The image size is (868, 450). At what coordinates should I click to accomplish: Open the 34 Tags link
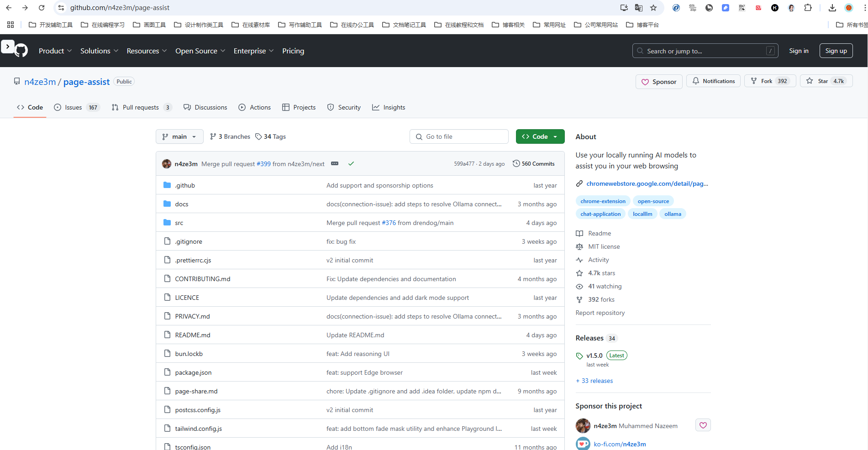[270, 136]
